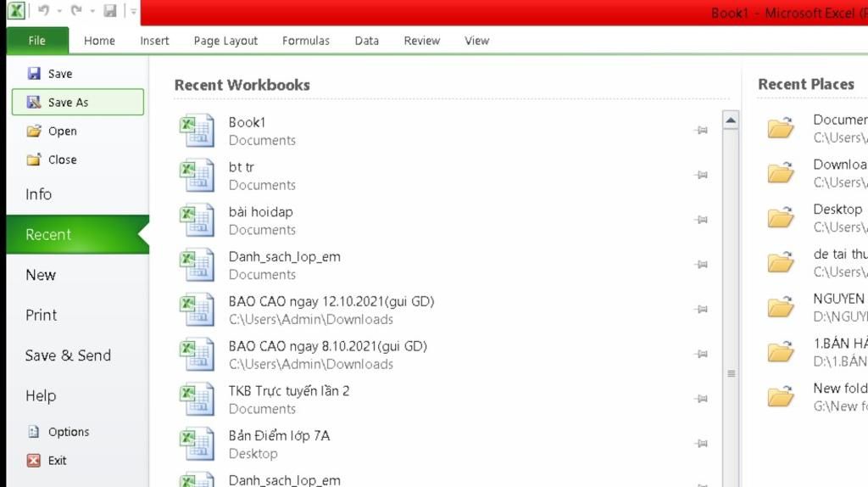The width and height of the screenshot is (868, 487).
Task: Select the Data ribbon tab
Action: 366,41
